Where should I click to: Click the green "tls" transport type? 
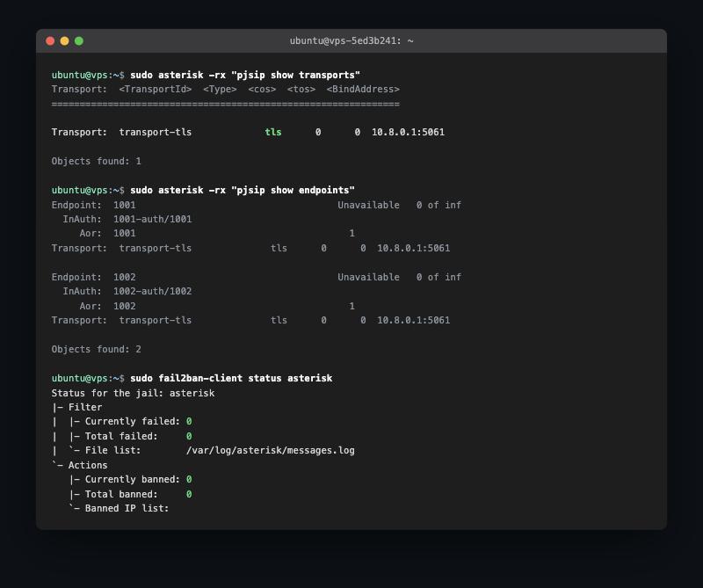(x=273, y=133)
